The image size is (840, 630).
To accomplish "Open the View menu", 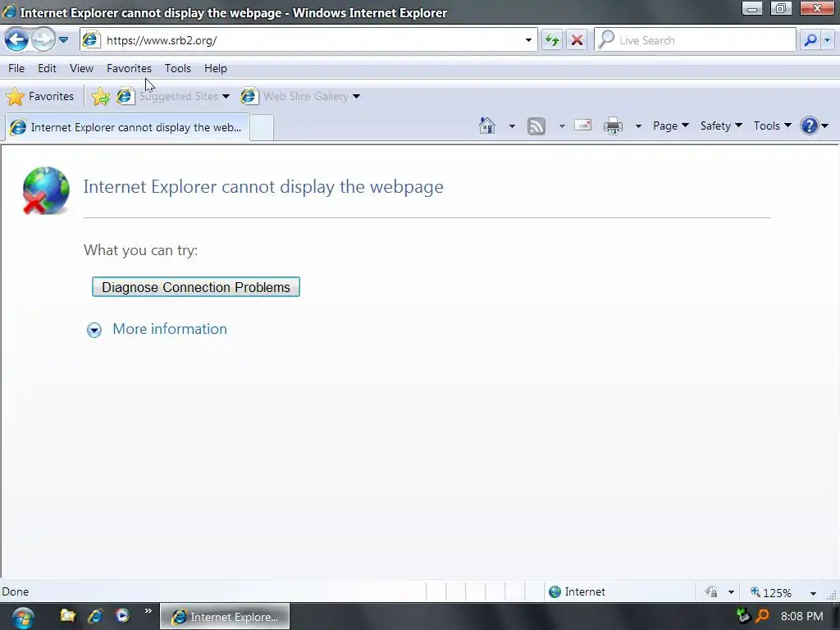I will [x=81, y=68].
